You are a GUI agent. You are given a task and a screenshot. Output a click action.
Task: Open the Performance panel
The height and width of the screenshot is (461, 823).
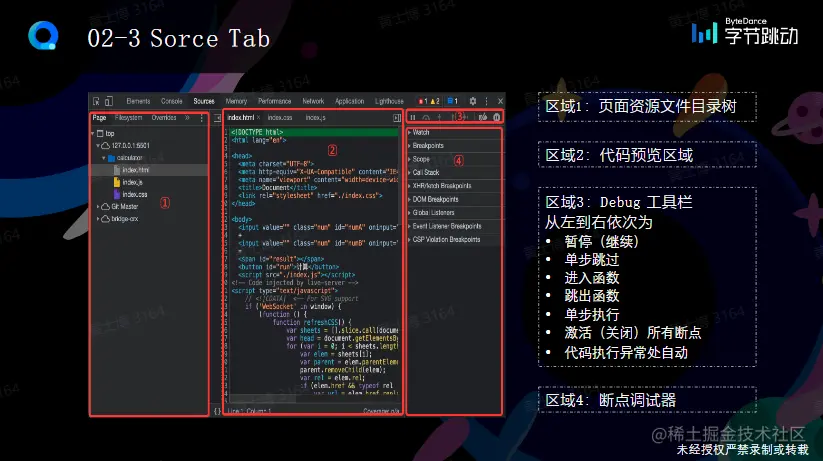275,101
